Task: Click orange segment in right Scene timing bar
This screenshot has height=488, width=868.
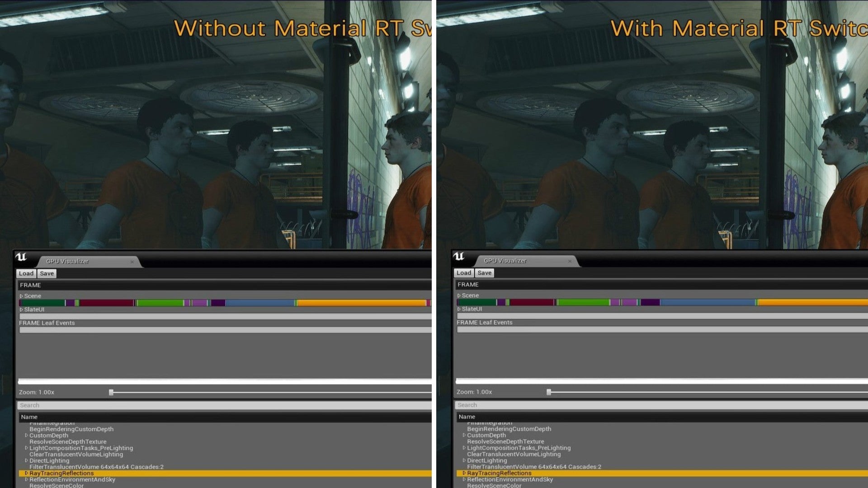Action: [813, 302]
